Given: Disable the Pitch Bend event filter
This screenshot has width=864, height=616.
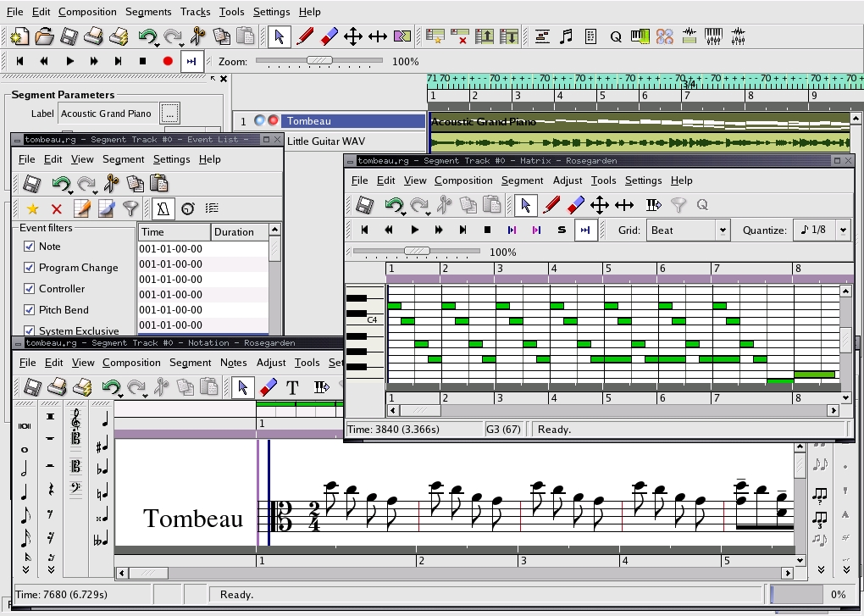Looking at the screenshot, I should click(30, 310).
